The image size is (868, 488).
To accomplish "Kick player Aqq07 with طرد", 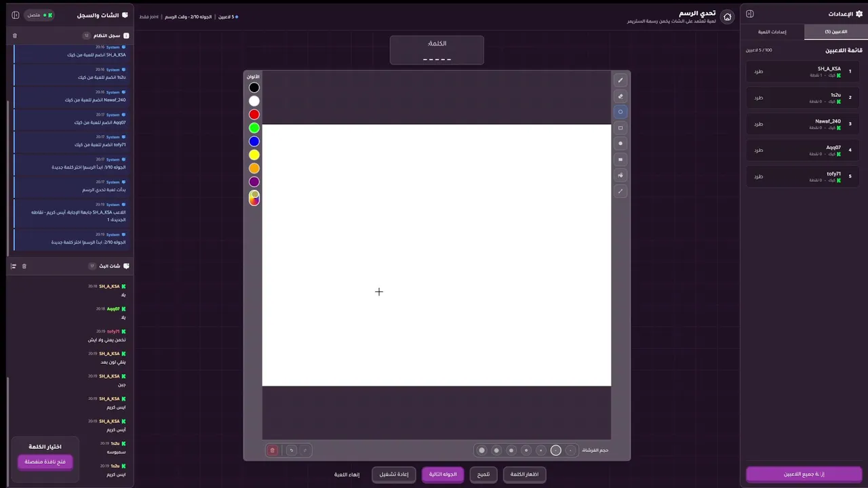I will click(x=758, y=150).
